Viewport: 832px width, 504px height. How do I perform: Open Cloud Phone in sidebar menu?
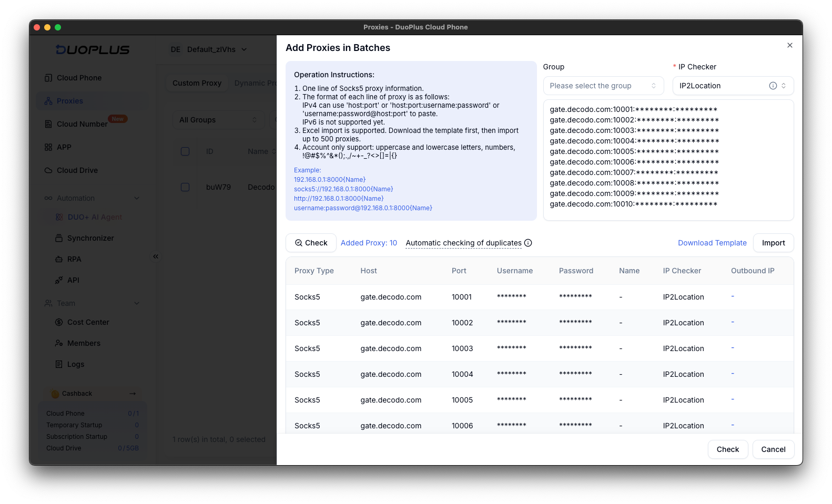pyautogui.click(x=93, y=78)
